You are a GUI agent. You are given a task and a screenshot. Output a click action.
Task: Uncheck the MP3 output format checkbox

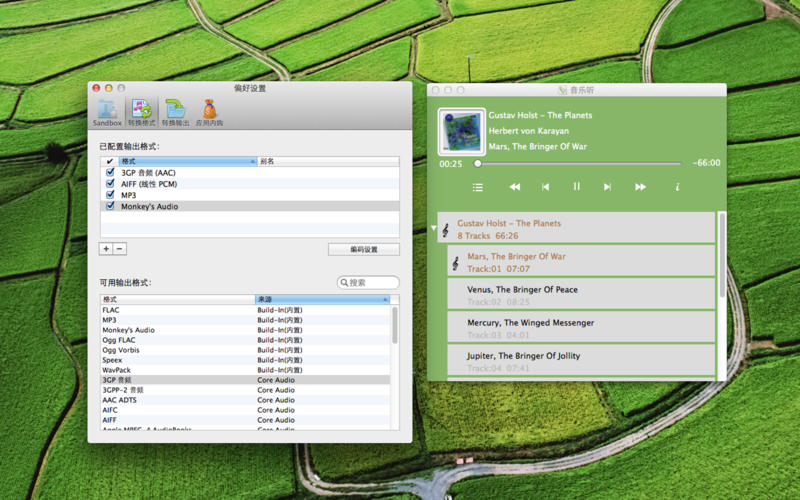tap(110, 195)
